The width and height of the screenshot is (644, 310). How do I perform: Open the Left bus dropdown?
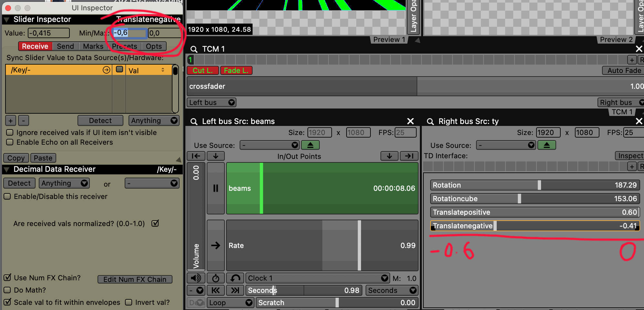tap(212, 103)
